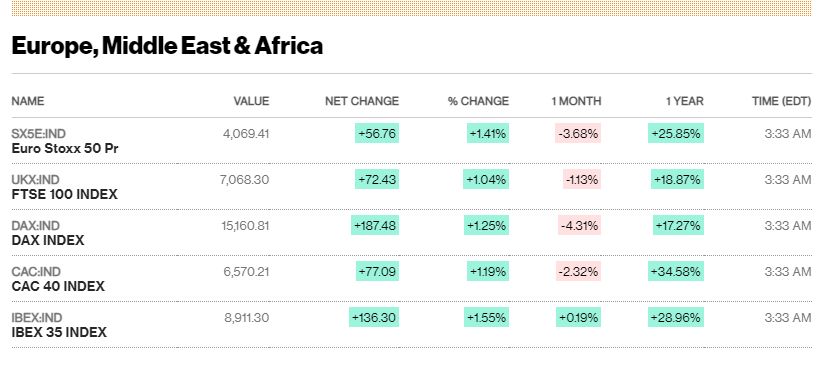The width and height of the screenshot is (831, 386).
Task: Select the % CHANGE column header
Action: tap(478, 101)
